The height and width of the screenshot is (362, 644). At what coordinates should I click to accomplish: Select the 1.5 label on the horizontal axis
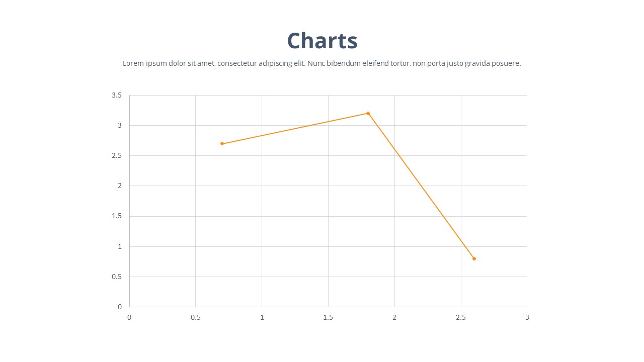(x=328, y=317)
